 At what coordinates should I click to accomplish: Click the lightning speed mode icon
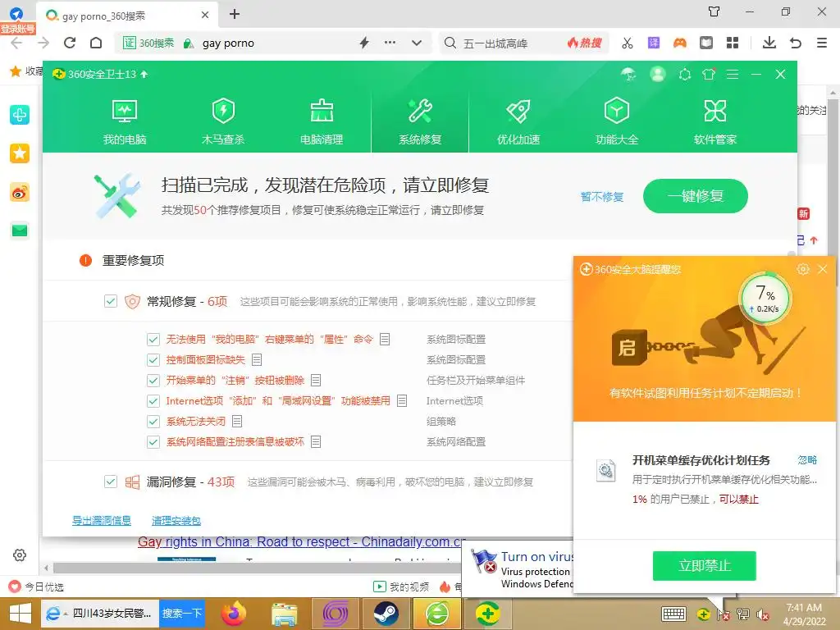(364, 43)
